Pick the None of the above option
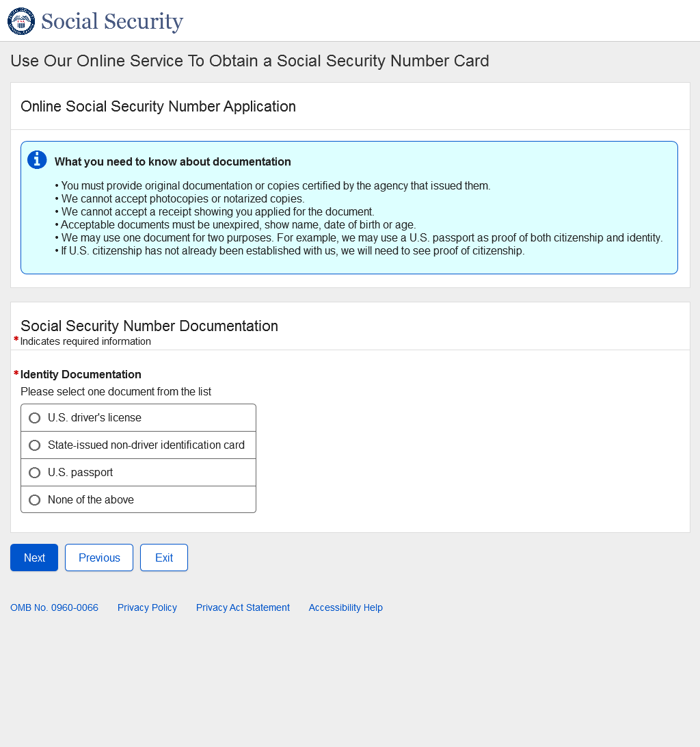 pyautogui.click(x=35, y=500)
